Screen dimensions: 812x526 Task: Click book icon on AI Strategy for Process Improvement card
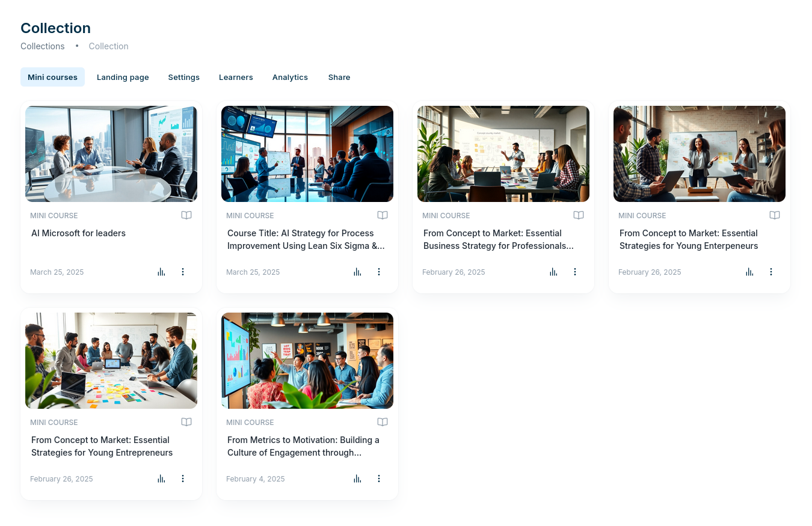pyautogui.click(x=383, y=215)
